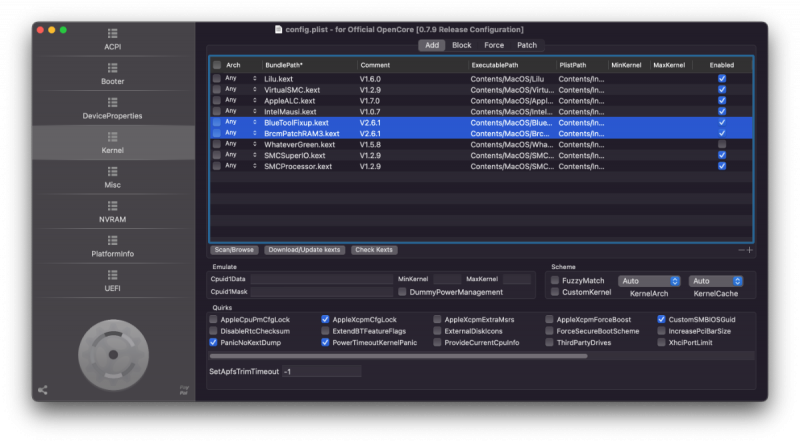
Task: Open the UEFI section icon
Action: click(x=113, y=281)
